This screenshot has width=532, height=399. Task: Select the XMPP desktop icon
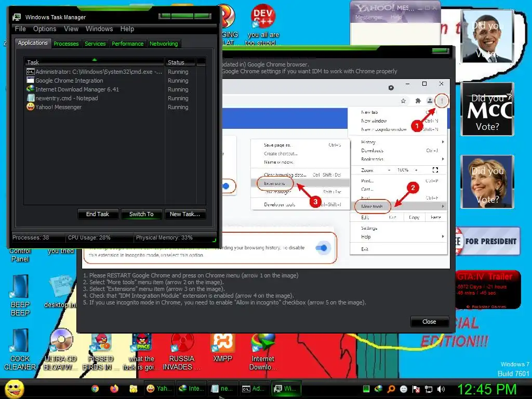pos(222,348)
